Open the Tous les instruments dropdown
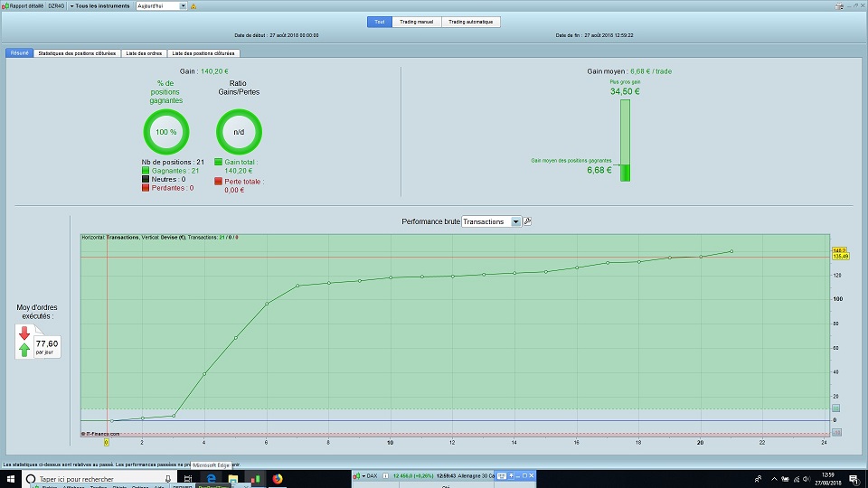The height and width of the screenshot is (488, 868). coord(100,6)
